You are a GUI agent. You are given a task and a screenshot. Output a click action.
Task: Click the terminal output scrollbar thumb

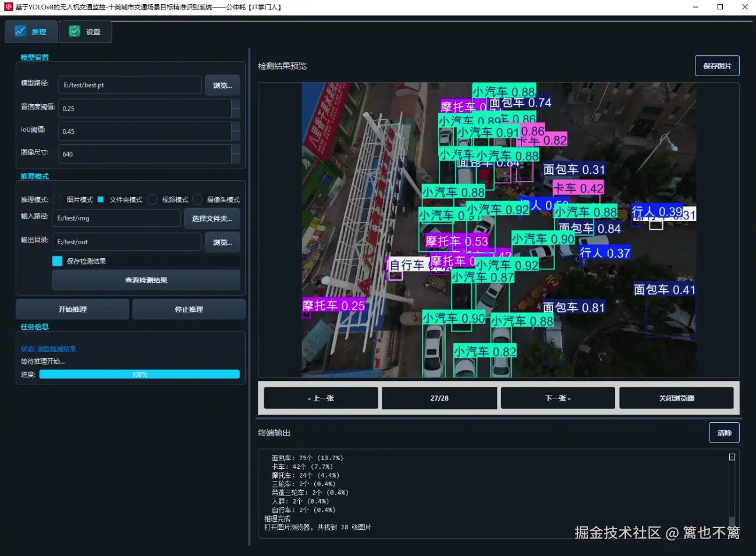coord(732,521)
